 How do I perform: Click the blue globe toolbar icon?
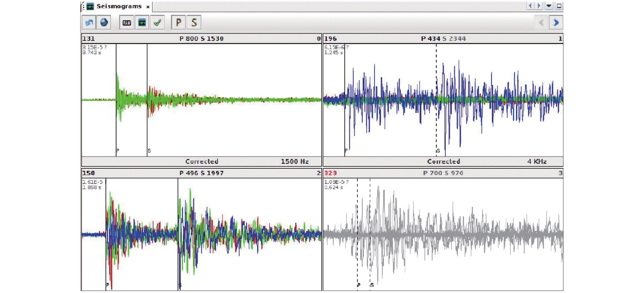104,22
